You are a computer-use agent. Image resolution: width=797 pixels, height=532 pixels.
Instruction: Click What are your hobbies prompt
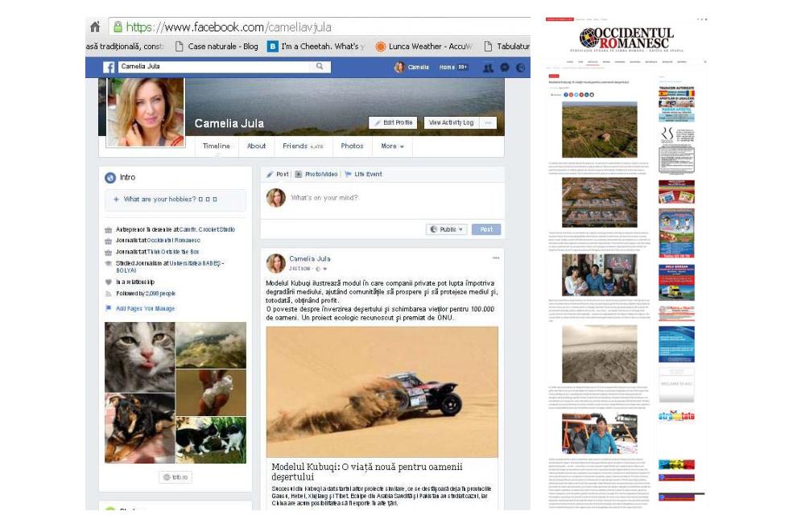175,200
